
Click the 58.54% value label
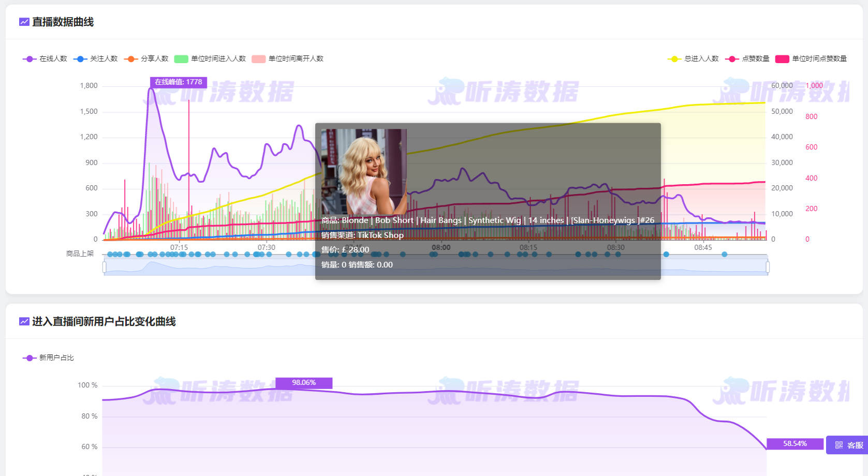[x=795, y=443]
